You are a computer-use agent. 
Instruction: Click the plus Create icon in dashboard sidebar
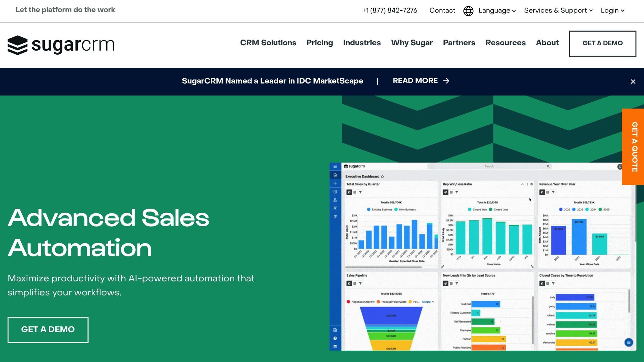pos(335,183)
